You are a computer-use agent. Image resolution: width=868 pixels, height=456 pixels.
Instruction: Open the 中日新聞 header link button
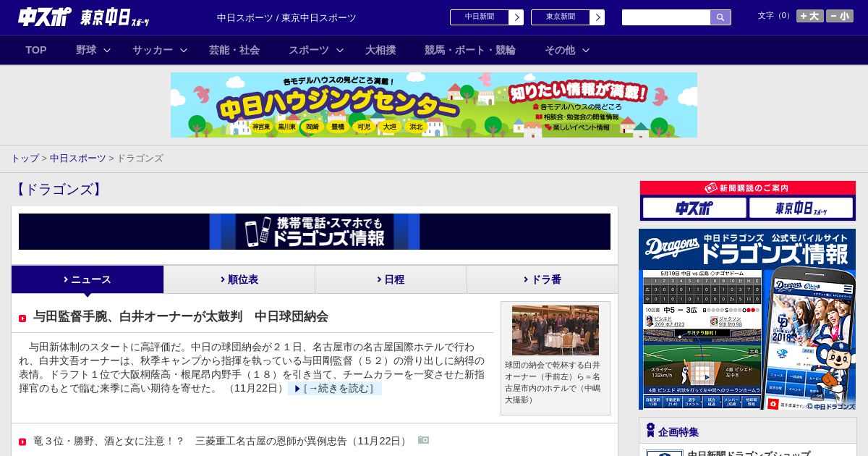pyautogui.click(x=480, y=17)
